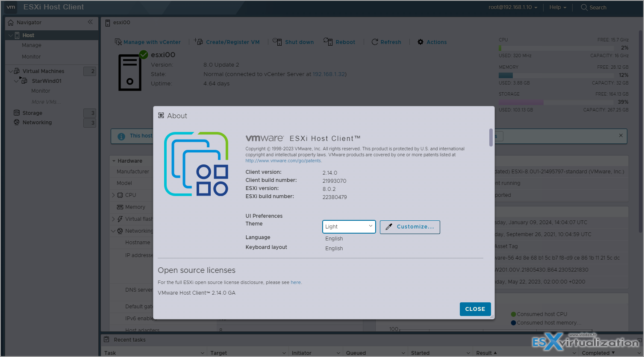Click the Networking icon in Hardware list
This screenshot has width=644, height=357.
120,231
